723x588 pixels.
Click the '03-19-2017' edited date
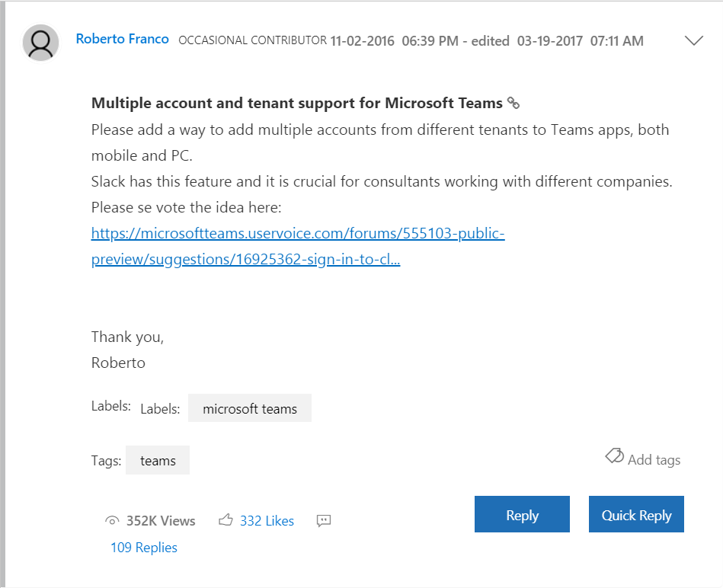549,41
